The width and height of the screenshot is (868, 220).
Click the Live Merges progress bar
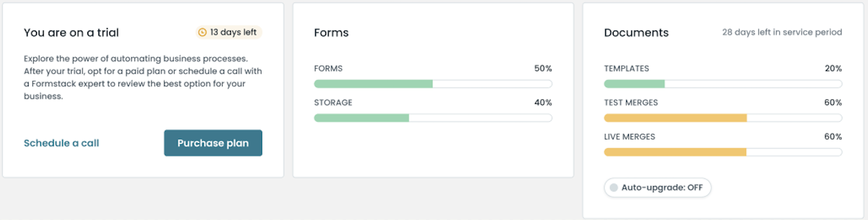click(x=723, y=152)
